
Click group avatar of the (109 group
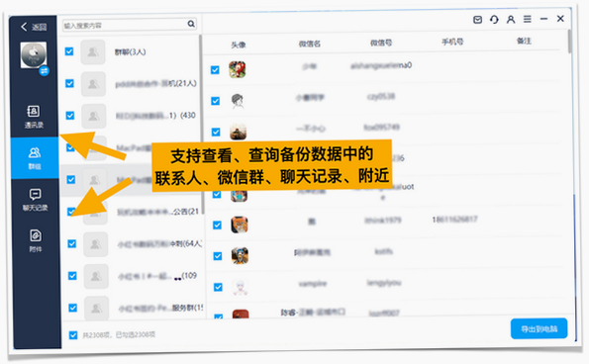(96, 276)
